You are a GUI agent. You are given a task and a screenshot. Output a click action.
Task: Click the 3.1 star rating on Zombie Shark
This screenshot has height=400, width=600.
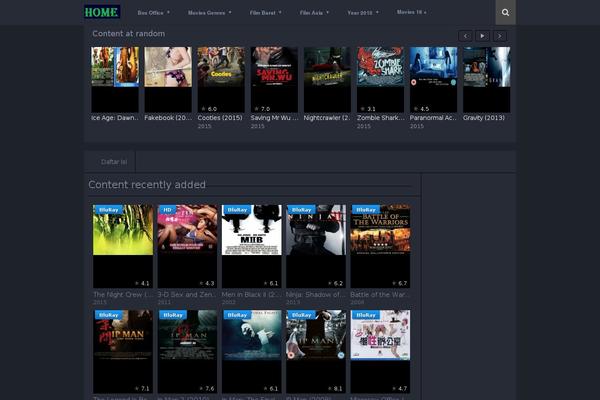368,109
